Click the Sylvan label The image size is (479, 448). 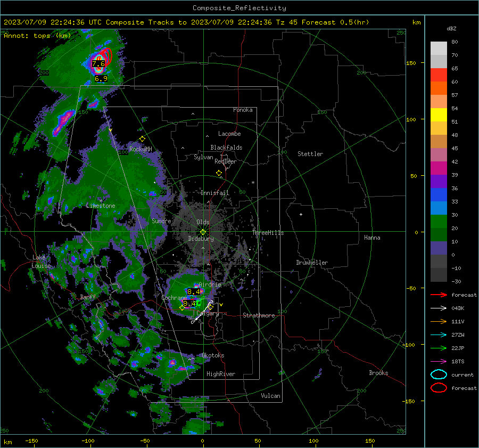(x=203, y=157)
